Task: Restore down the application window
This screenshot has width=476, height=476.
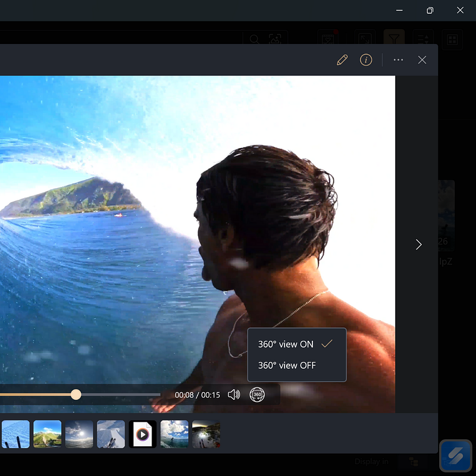Action: pos(430,10)
